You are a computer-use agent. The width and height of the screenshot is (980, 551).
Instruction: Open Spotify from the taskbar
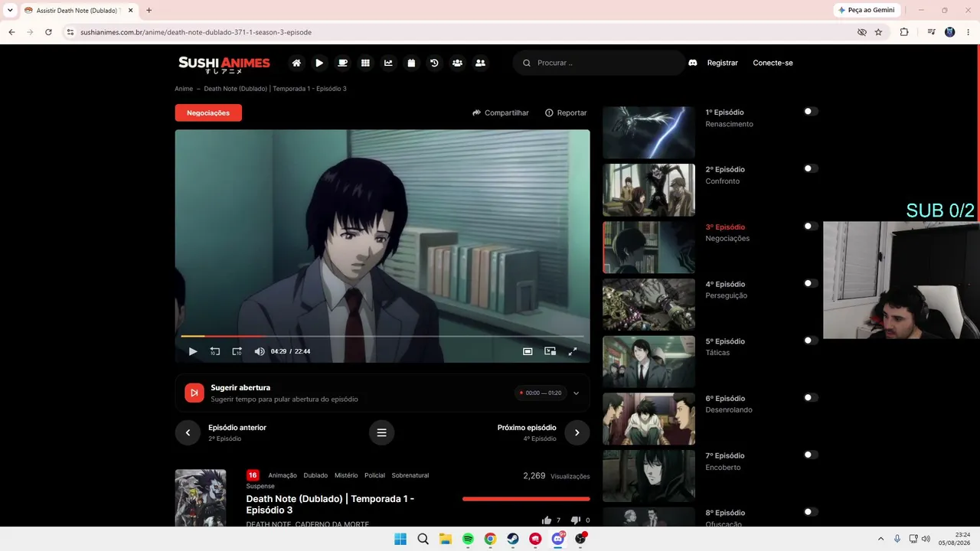468,539
